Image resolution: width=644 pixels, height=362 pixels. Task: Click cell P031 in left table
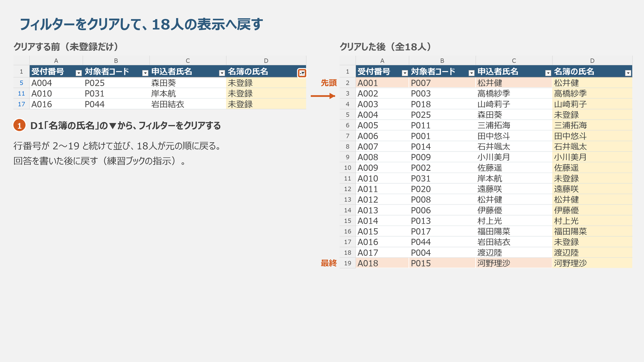(x=116, y=94)
